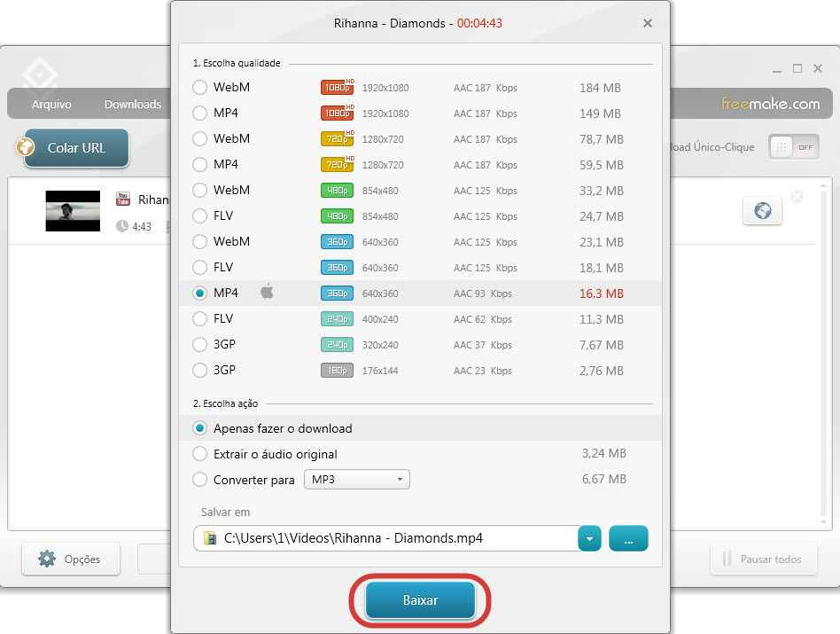The height and width of the screenshot is (634, 840).
Task: Click the 480p badge on WebM row
Action: [337, 191]
